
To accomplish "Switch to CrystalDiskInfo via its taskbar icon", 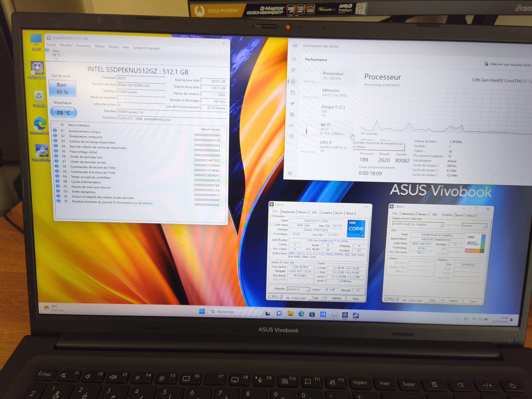I will (x=356, y=315).
